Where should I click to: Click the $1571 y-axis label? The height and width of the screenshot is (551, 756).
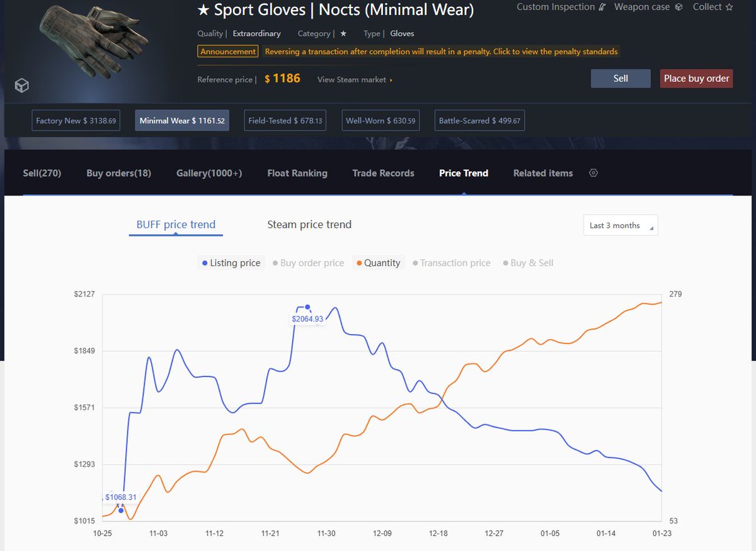(83, 407)
